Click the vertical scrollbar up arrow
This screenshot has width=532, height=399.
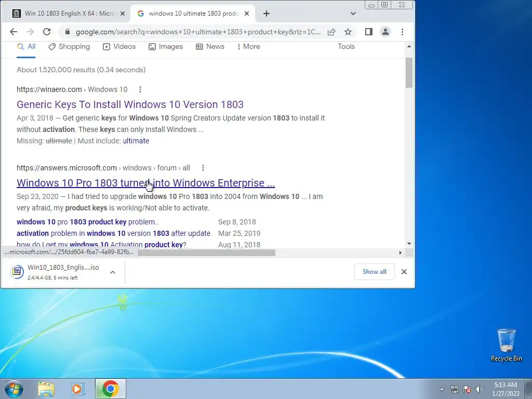click(409, 46)
